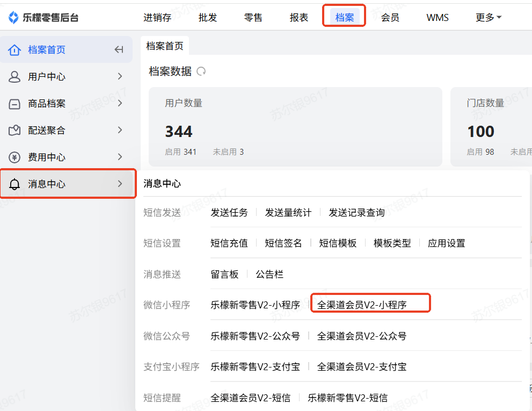
Task: Open 全渠道会员V2-小程序 link
Action: tap(362, 305)
